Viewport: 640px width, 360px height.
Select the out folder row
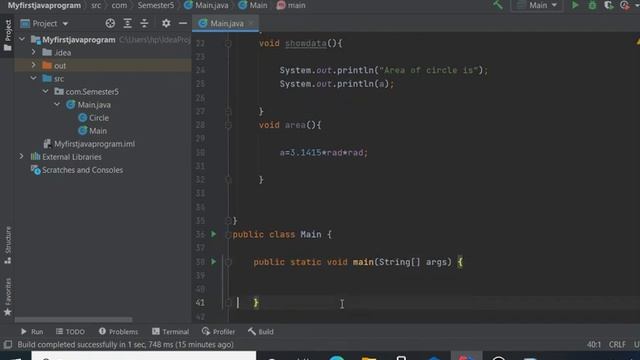tap(103, 65)
